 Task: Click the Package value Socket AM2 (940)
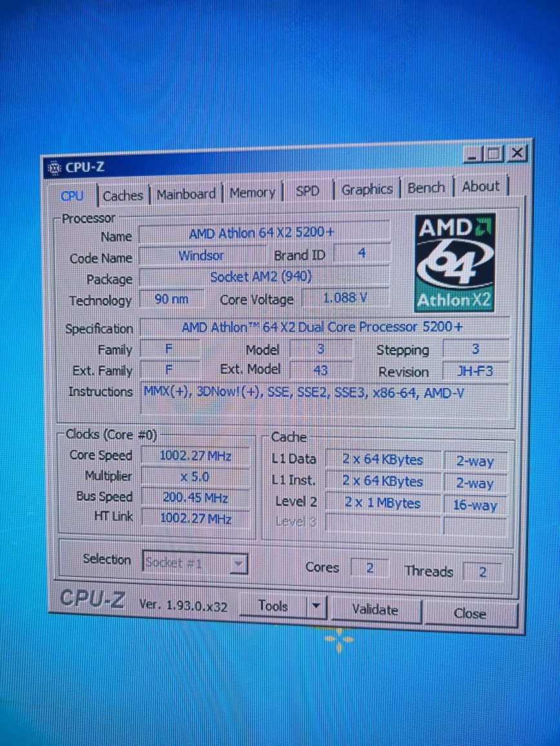(x=263, y=277)
